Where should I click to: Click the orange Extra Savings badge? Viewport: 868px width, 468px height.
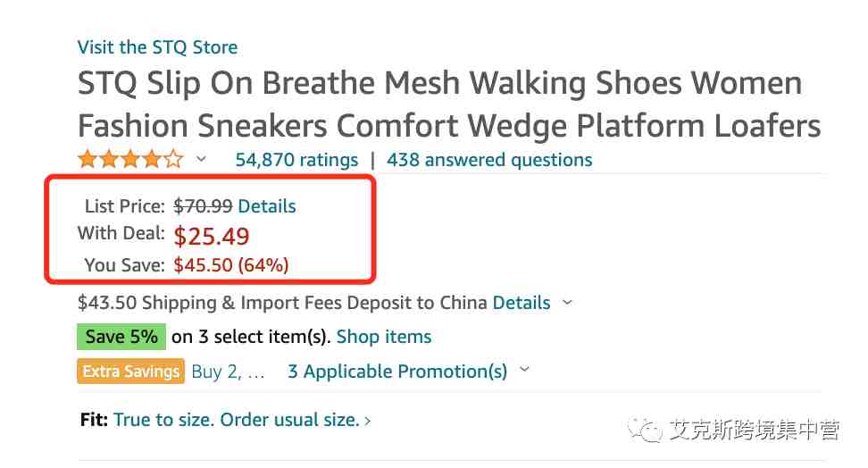130,371
